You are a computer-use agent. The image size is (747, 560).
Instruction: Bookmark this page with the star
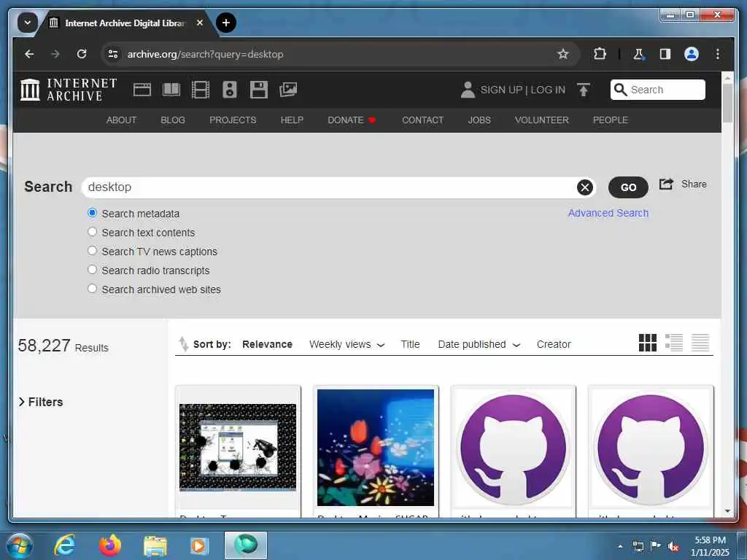click(x=563, y=54)
